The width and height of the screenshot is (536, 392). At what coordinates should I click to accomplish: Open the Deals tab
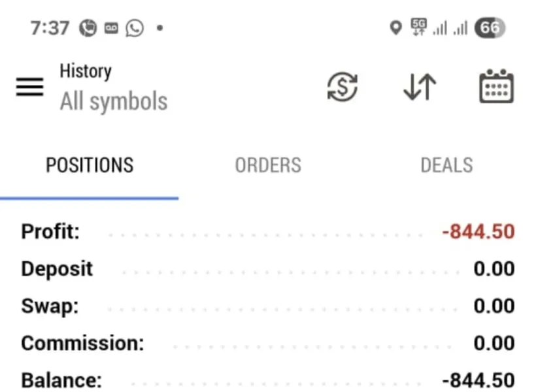pos(446,165)
